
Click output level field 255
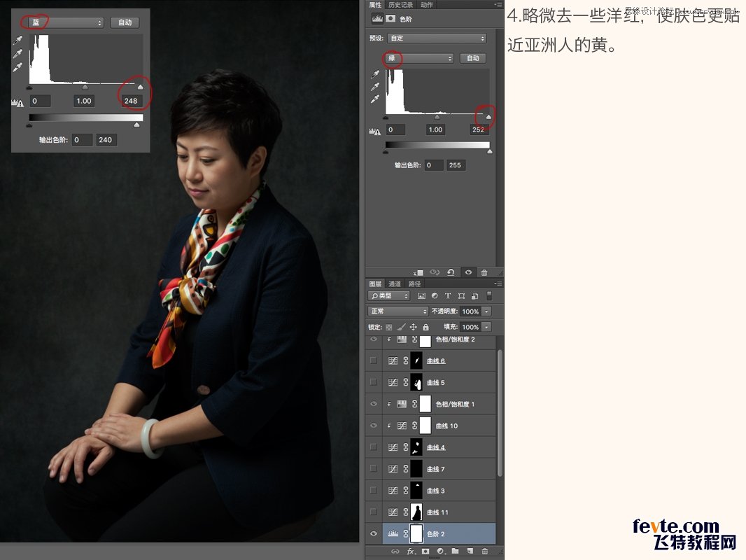(x=455, y=165)
